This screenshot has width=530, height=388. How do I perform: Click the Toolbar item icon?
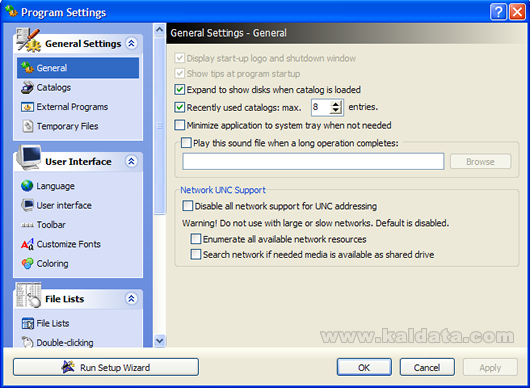point(27,225)
